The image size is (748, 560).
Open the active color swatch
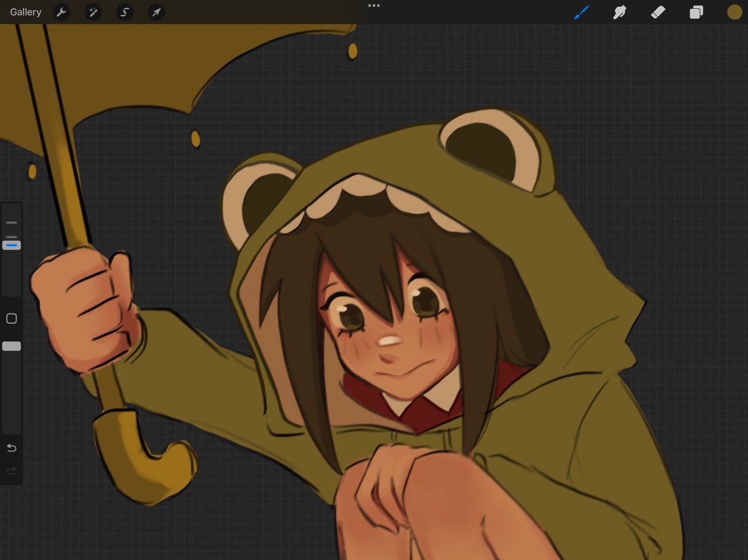point(734,12)
